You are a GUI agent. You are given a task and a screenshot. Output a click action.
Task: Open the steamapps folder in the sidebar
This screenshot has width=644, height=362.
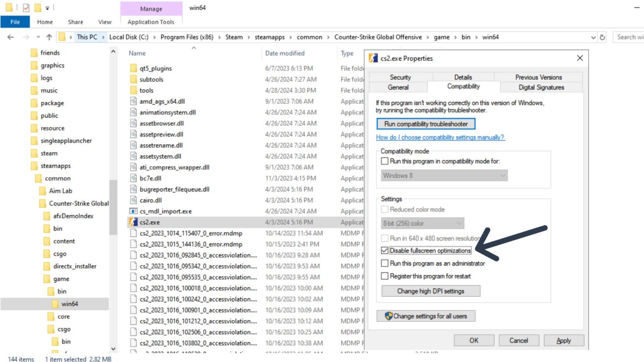click(56, 165)
